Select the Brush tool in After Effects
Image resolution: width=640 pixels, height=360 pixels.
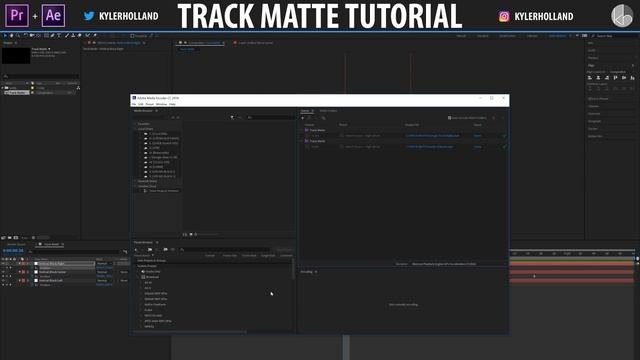(67, 36)
